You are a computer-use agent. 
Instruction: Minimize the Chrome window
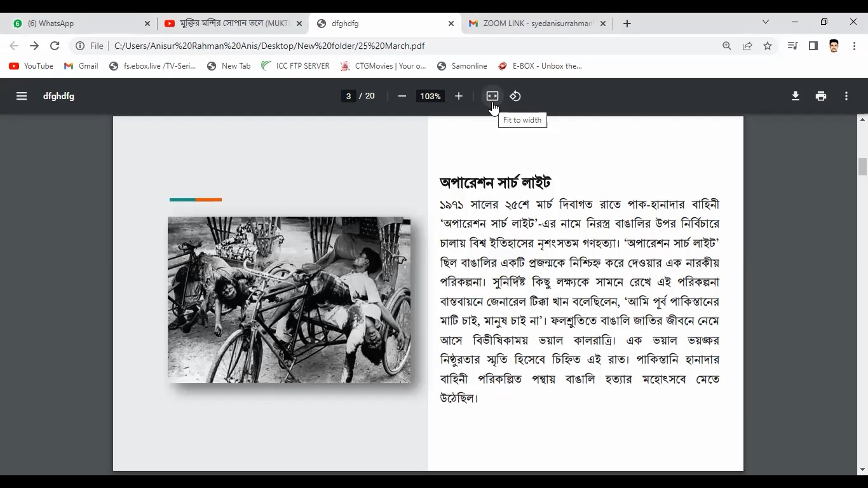795,22
